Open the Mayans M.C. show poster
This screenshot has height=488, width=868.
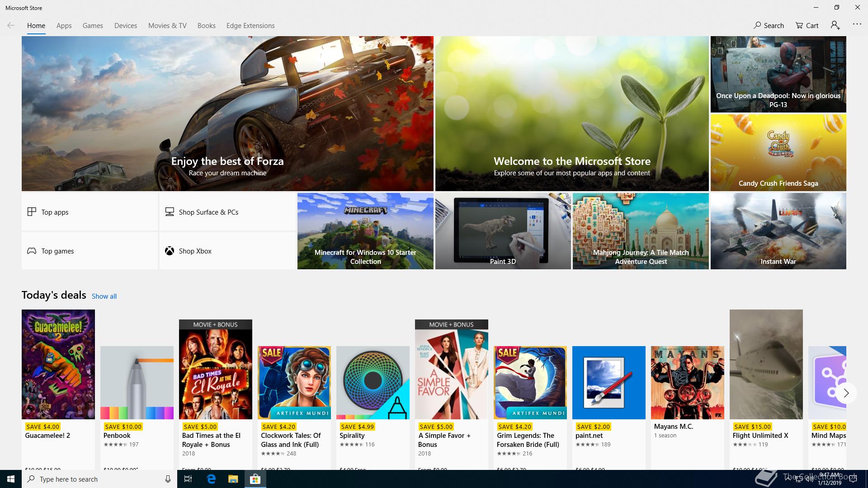pos(688,383)
